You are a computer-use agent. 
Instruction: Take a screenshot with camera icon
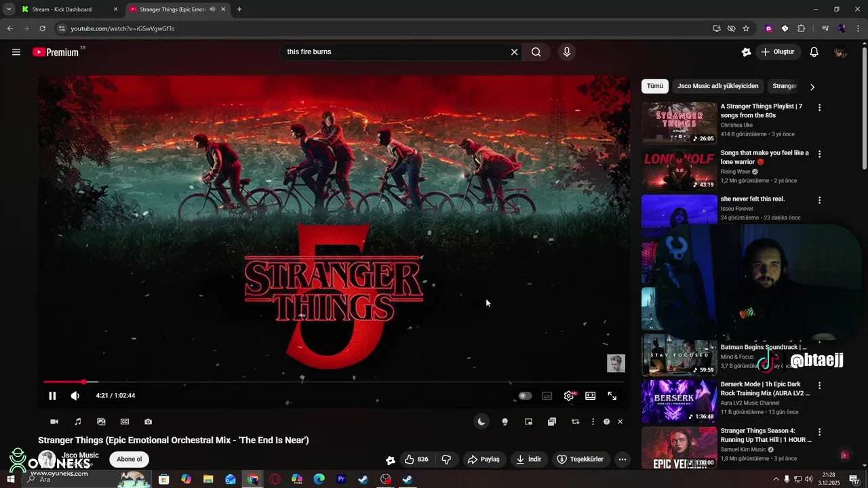149,422
